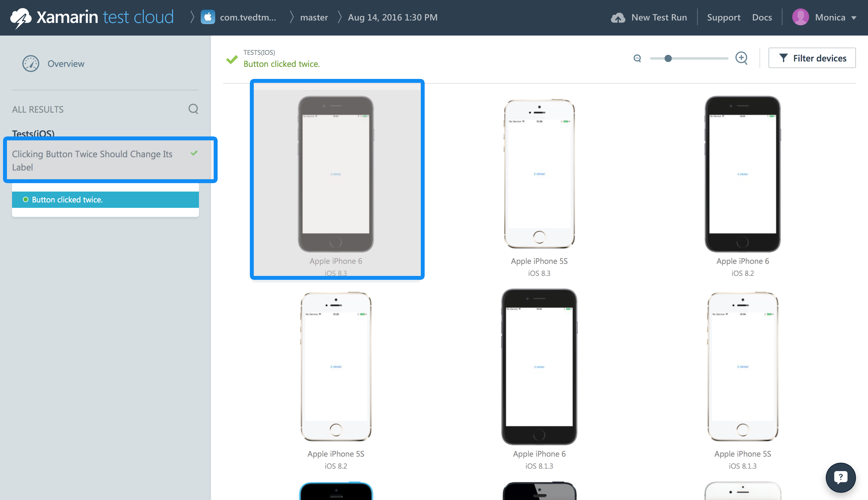Click the Button clicked twice heading
This screenshot has height=500, width=868.
281,64
